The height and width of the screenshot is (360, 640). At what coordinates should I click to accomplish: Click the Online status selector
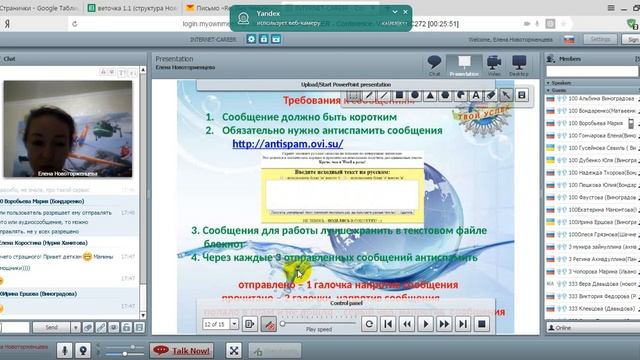(592, 328)
